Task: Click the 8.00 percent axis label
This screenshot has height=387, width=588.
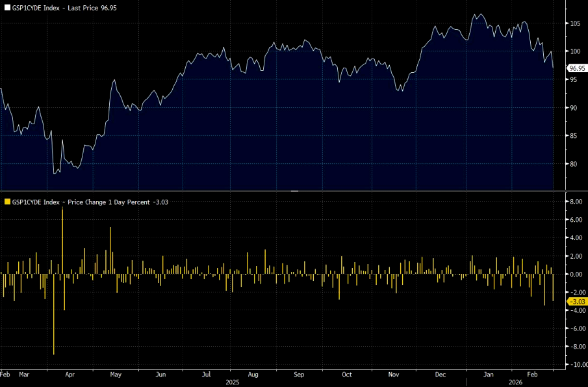Action: [576, 202]
